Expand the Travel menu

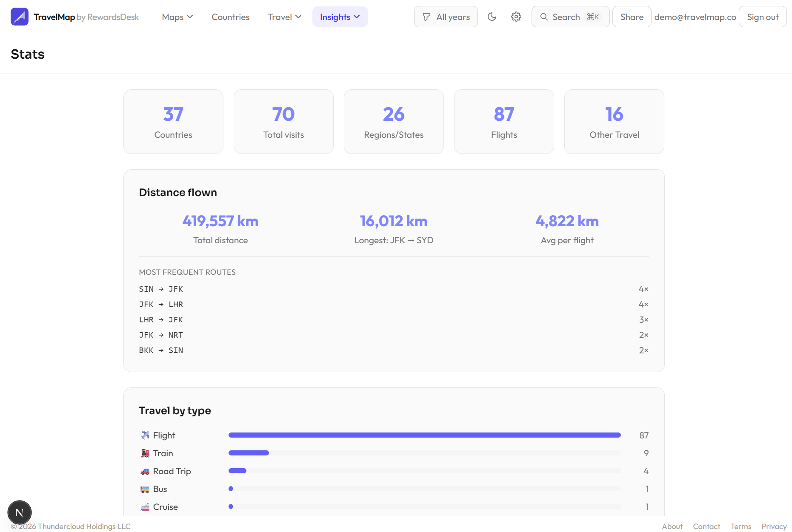[284, 17]
